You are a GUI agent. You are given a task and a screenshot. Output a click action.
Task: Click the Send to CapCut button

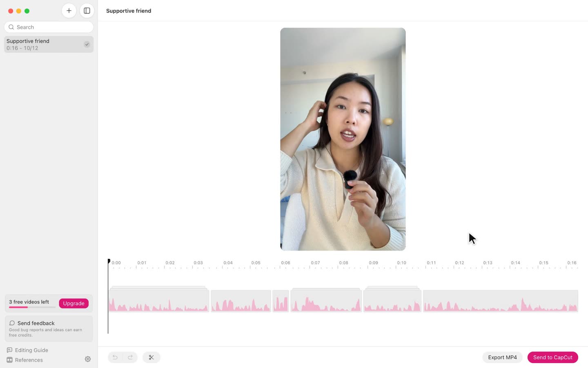pos(552,357)
